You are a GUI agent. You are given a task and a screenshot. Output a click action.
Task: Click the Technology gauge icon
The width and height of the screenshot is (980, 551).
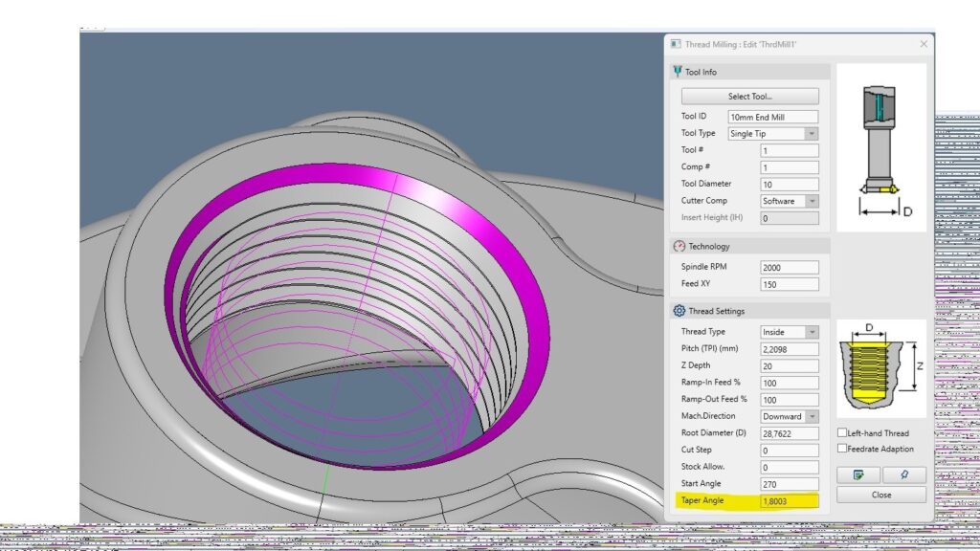(x=679, y=246)
